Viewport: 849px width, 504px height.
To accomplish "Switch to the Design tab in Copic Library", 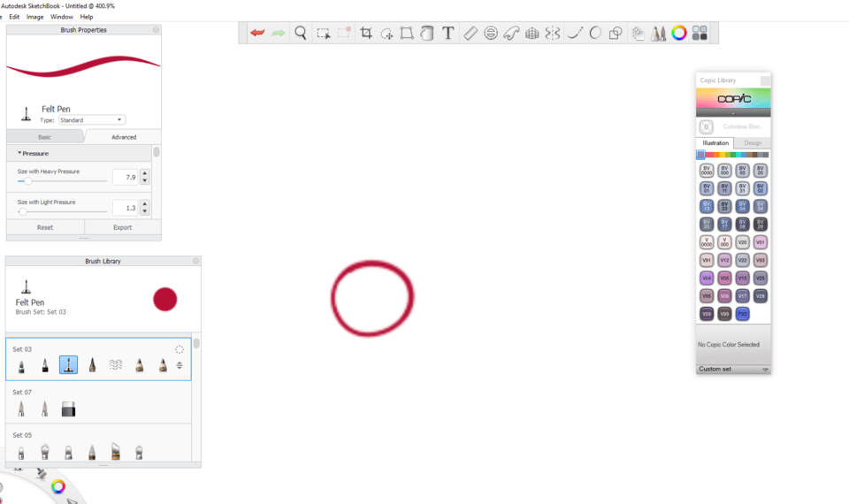I will pyautogui.click(x=752, y=143).
